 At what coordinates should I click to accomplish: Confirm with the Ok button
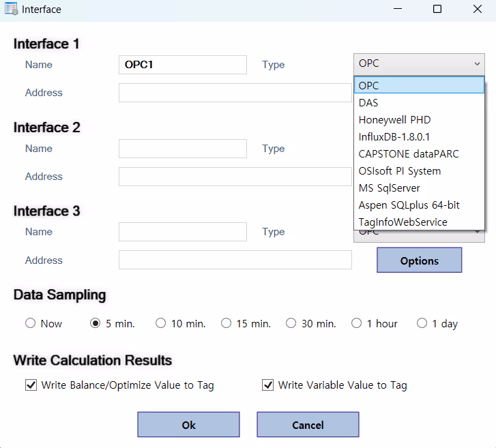point(188,425)
